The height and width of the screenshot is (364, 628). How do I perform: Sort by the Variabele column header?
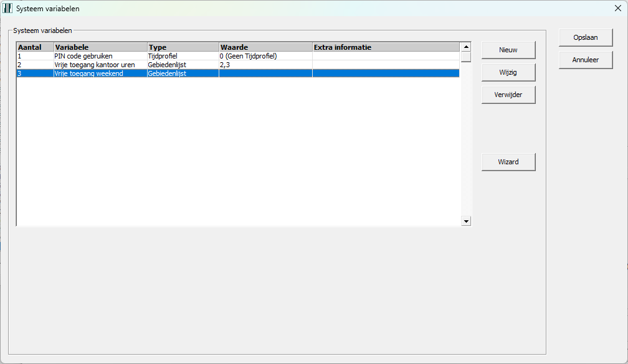[100, 47]
